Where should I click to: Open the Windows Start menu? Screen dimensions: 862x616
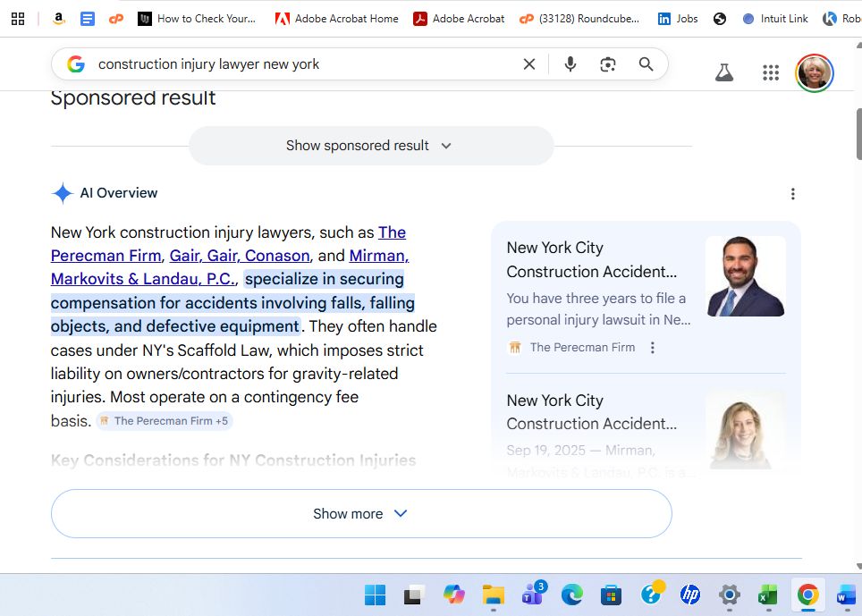point(375,595)
